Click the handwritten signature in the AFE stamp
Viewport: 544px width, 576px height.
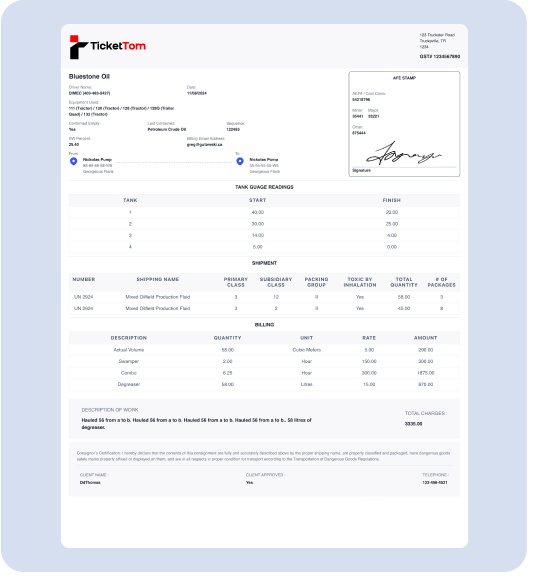pos(403,154)
